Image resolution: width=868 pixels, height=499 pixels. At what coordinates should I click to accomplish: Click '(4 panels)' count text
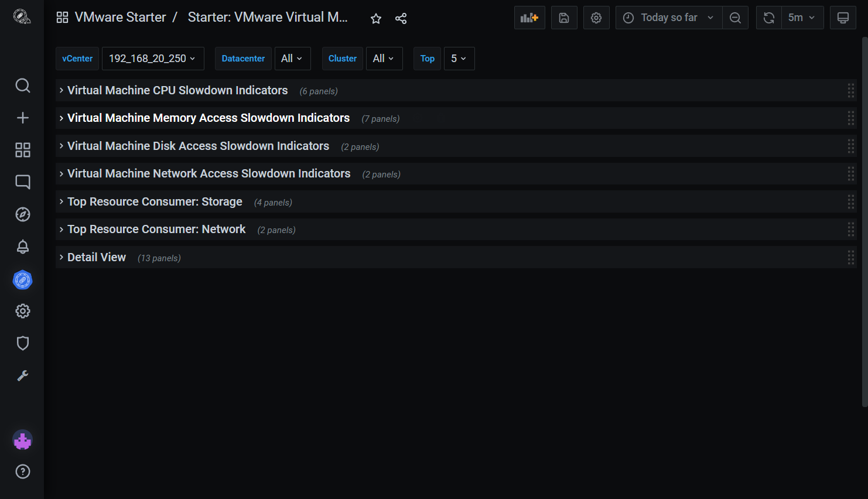(273, 203)
